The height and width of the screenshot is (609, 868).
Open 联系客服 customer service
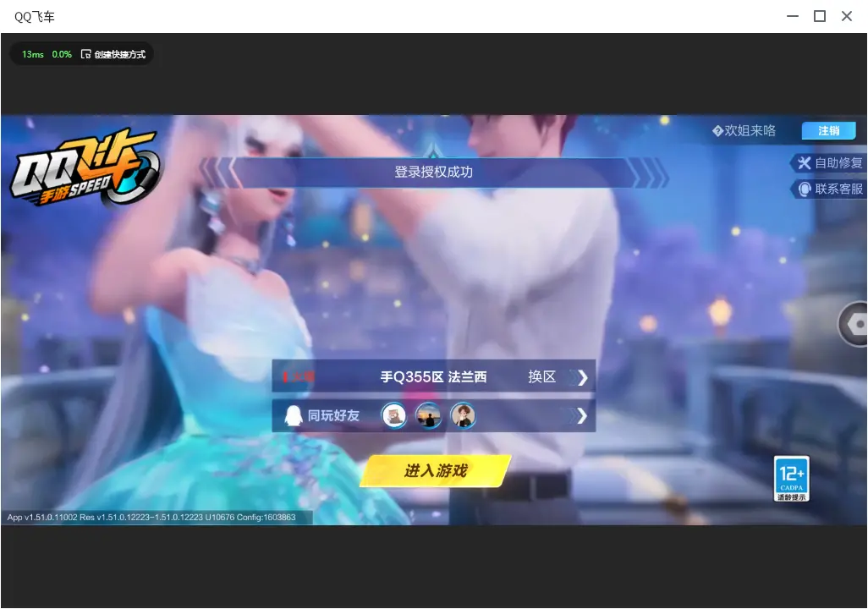tap(830, 189)
